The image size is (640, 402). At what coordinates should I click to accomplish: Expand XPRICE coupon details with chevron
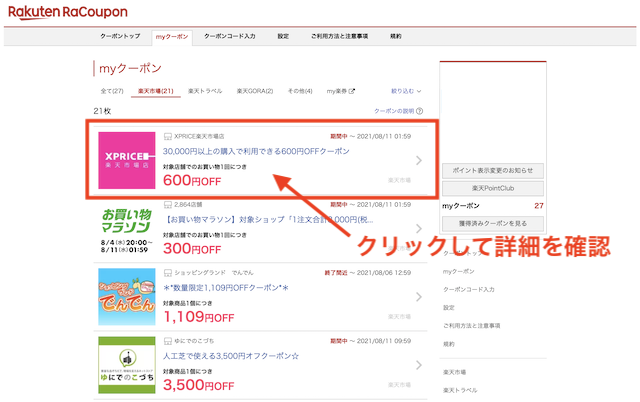point(419,160)
